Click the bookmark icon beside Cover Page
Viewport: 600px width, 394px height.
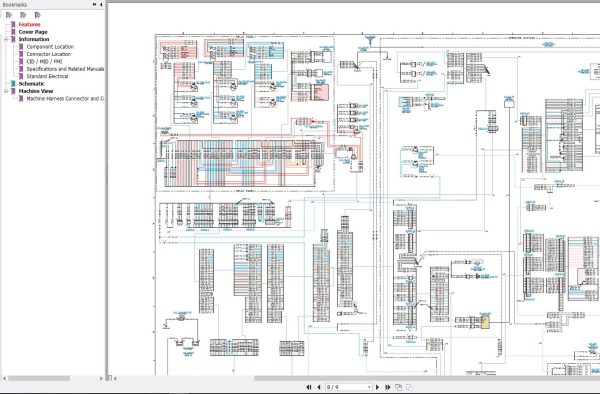pyautogui.click(x=13, y=32)
